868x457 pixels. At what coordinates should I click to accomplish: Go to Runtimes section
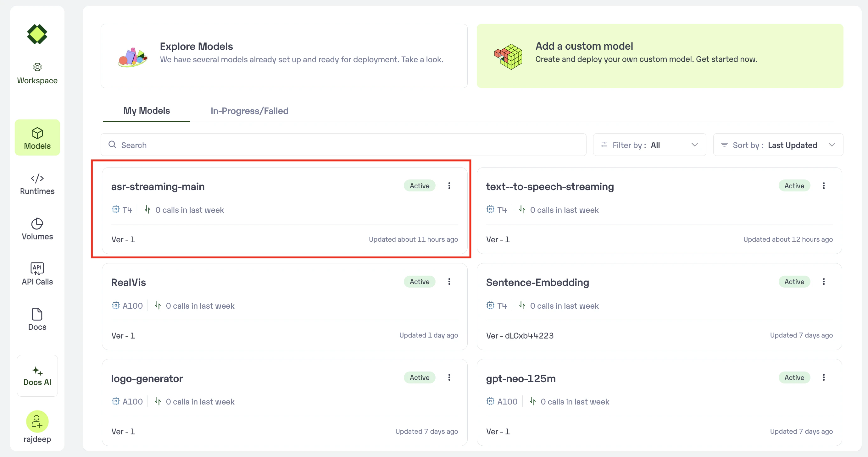[x=37, y=184]
